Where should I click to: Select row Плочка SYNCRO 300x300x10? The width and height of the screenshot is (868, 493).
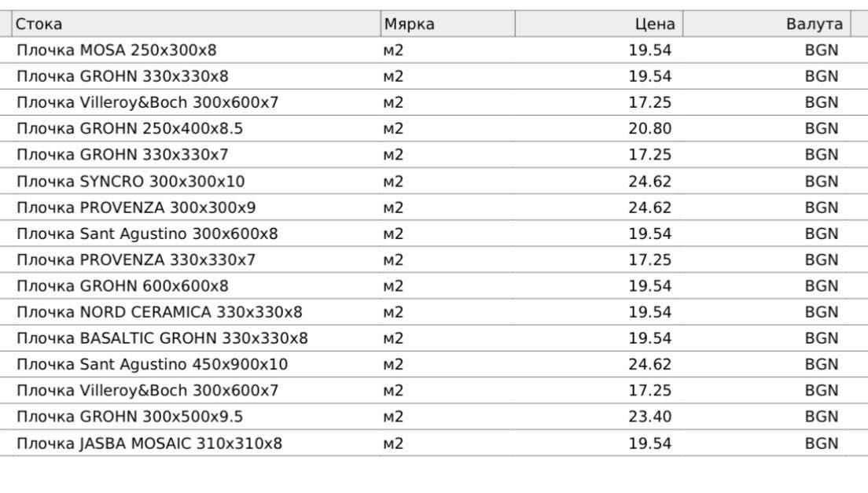pos(434,181)
